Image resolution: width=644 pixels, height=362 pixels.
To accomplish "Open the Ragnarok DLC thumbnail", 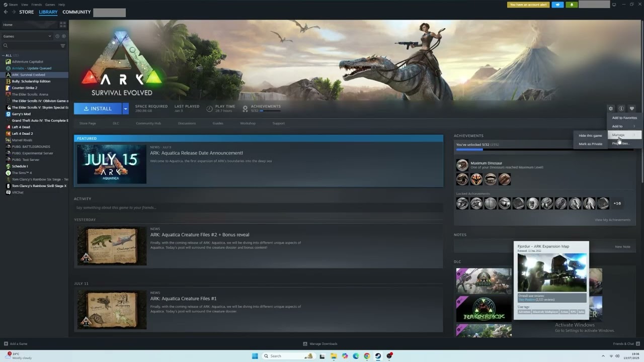I will [484, 309].
